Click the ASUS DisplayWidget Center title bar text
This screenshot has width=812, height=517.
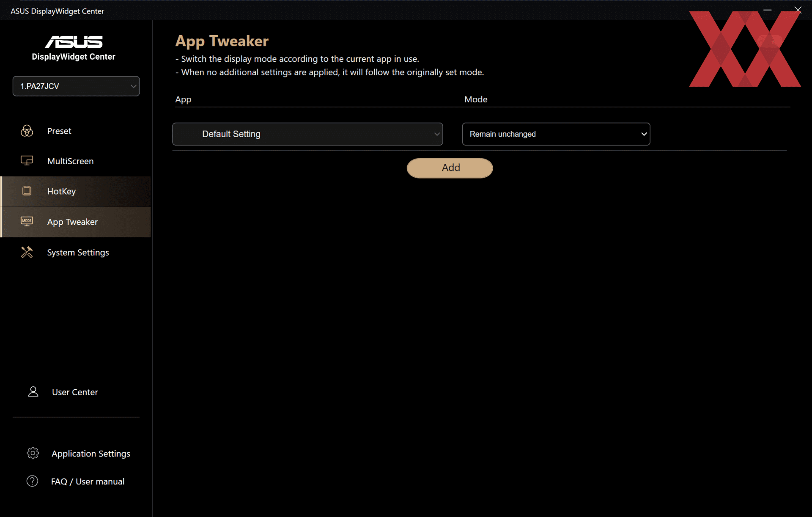57,11
